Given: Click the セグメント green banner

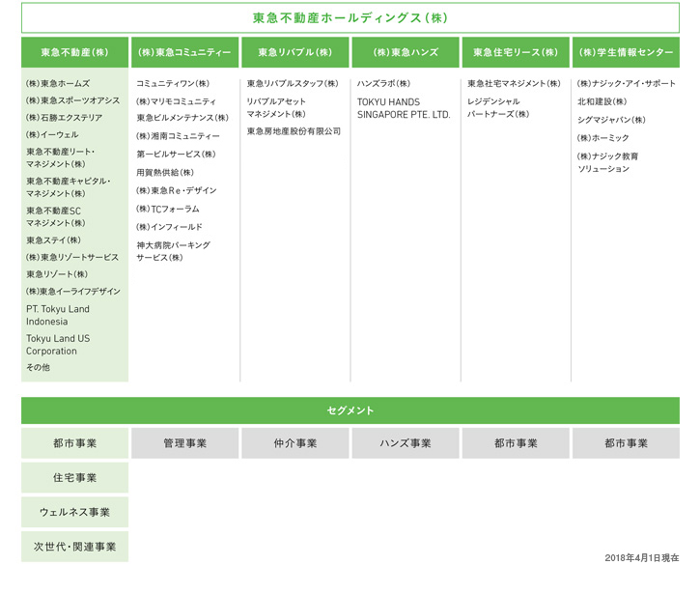Looking at the screenshot, I should tap(350, 410).
